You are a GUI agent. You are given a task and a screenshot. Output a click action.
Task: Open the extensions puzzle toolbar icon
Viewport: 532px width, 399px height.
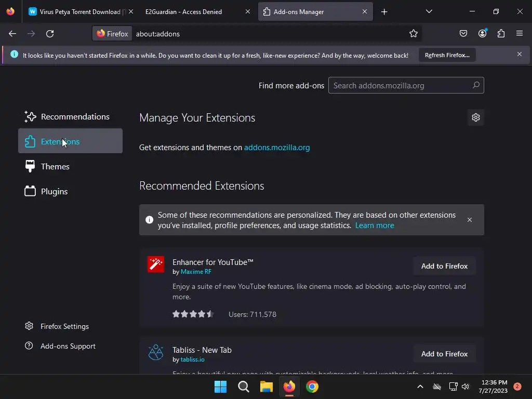[501, 33]
